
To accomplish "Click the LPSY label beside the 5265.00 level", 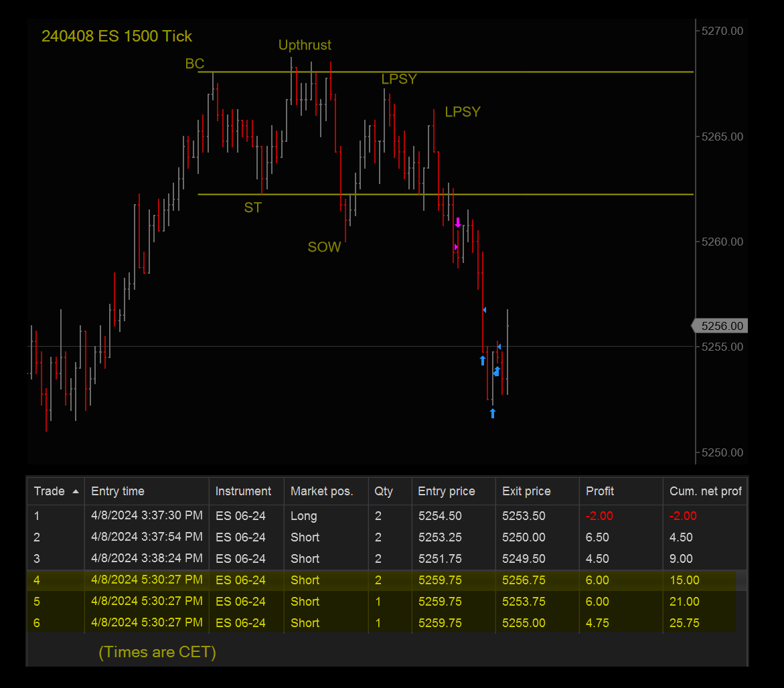I will coord(463,111).
